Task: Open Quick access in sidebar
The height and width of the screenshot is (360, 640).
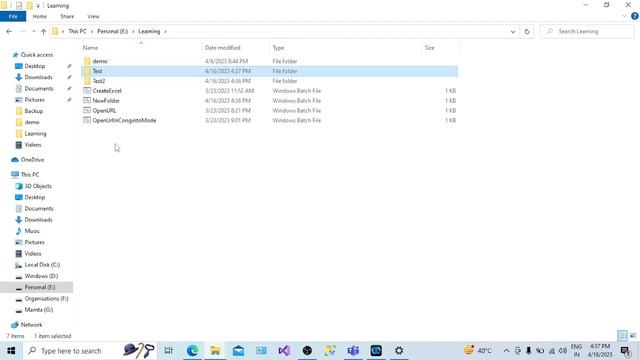Action: [x=37, y=55]
